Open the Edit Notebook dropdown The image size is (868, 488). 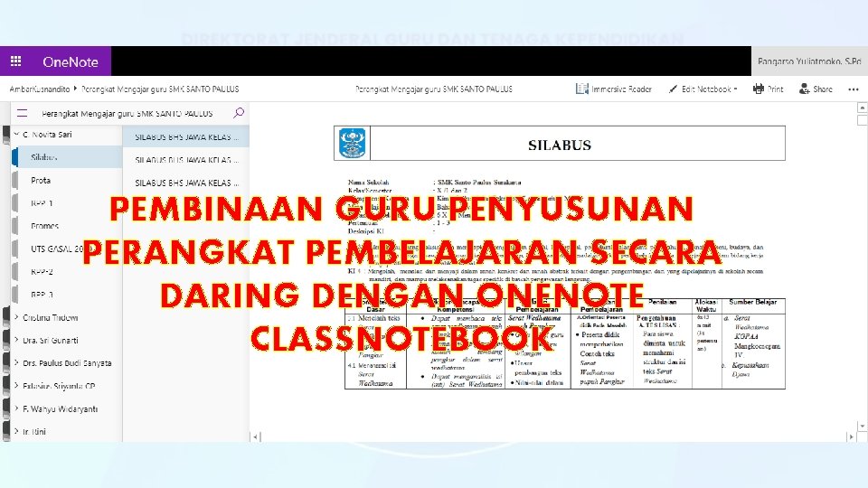[703, 89]
